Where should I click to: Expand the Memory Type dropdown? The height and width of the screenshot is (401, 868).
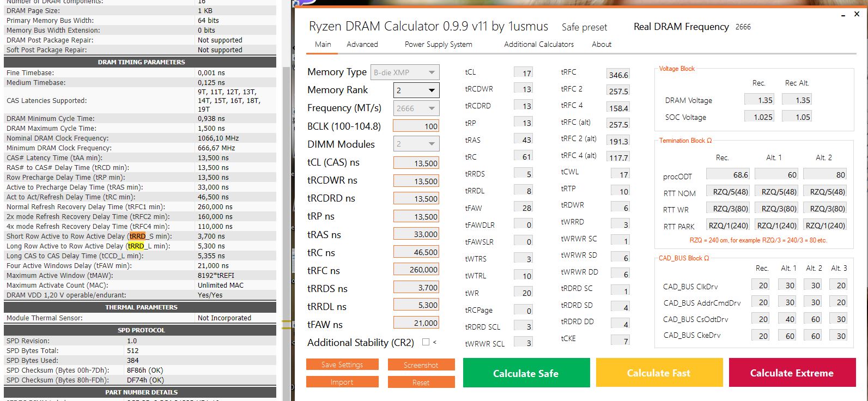click(x=405, y=72)
